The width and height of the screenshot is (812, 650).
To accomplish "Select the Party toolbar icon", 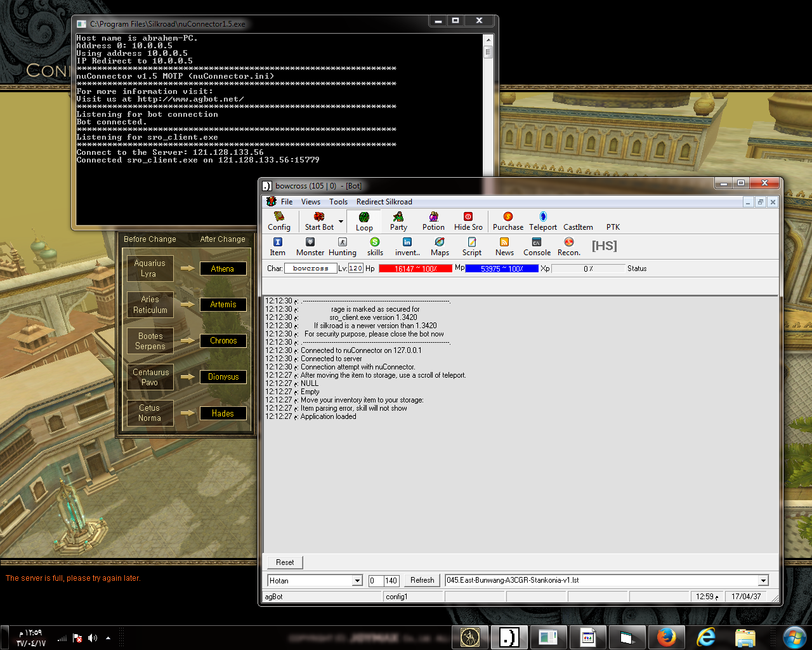I will (x=398, y=221).
